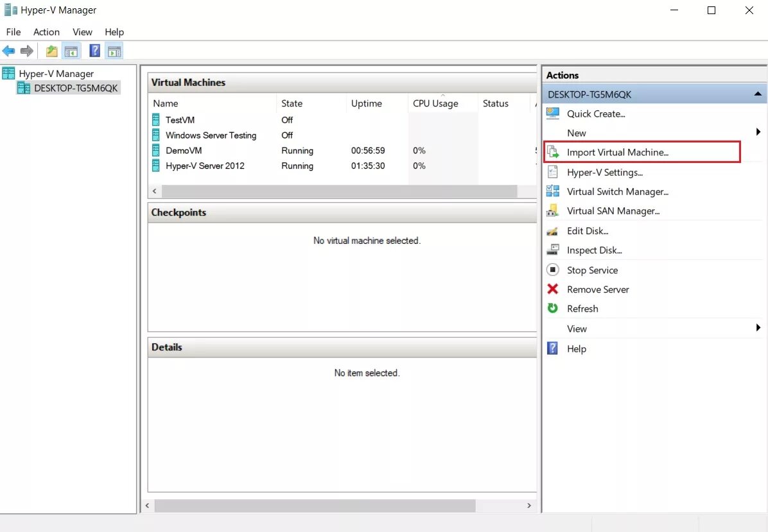Image resolution: width=768 pixels, height=532 pixels.
Task: Click the Hyper-V Manager root tree icon
Action: click(x=9, y=73)
